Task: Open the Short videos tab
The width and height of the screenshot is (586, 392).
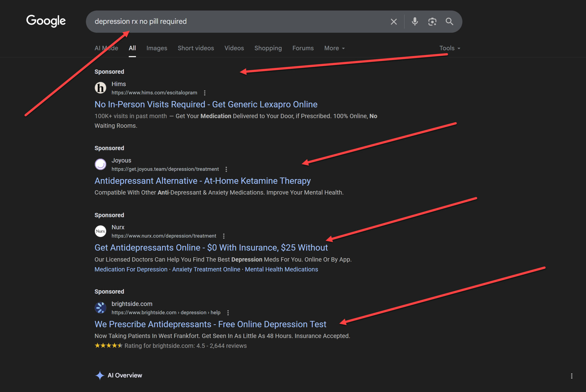Action: tap(196, 48)
